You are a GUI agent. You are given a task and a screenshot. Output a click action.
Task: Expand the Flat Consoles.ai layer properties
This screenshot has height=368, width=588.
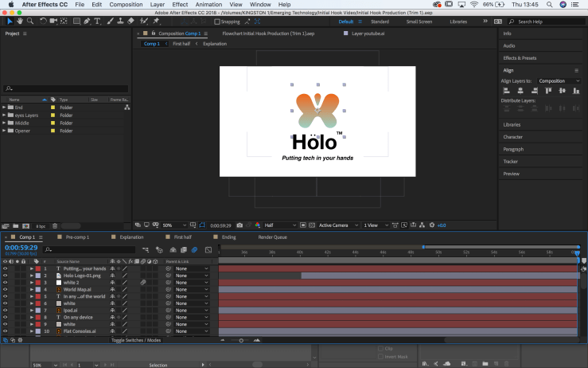32,331
